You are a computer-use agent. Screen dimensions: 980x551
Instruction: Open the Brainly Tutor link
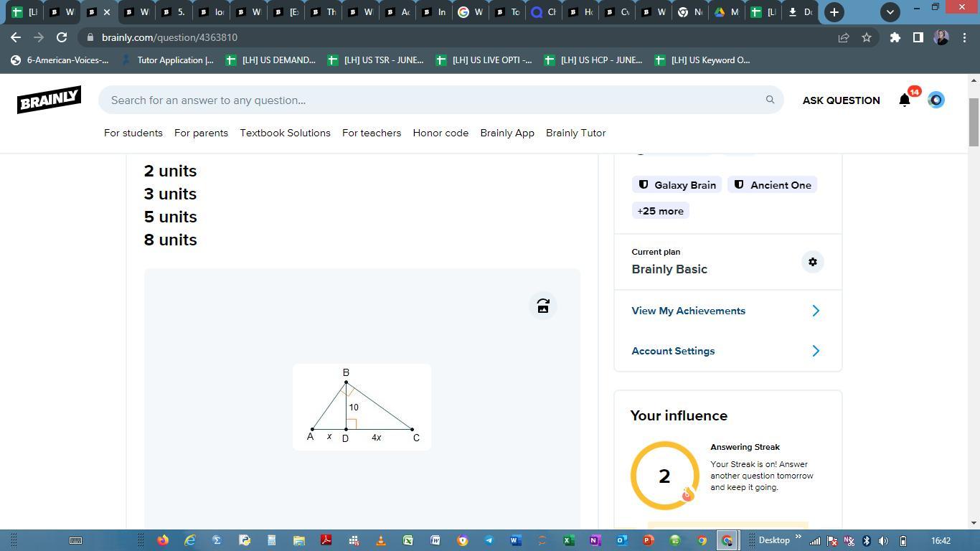pyautogui.click(x=575, y=133)
